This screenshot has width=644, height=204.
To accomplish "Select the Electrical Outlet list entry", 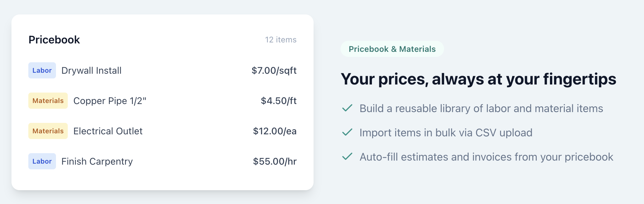I will coord(108,131).
